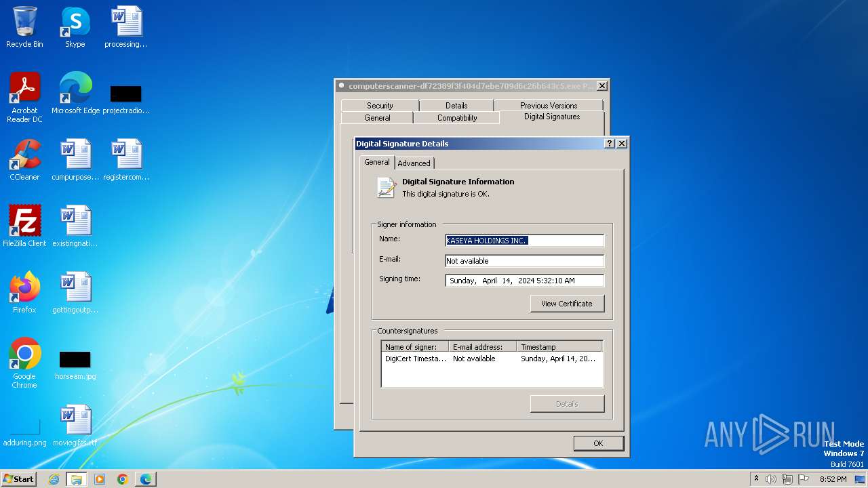
Task: Launch Google Chrome desktop shortcut
Action: tap(24, 363)
